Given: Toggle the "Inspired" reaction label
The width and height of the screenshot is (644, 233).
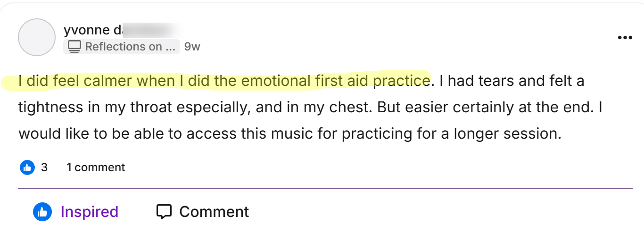Looking at the screenshot, I should (89, 212).
